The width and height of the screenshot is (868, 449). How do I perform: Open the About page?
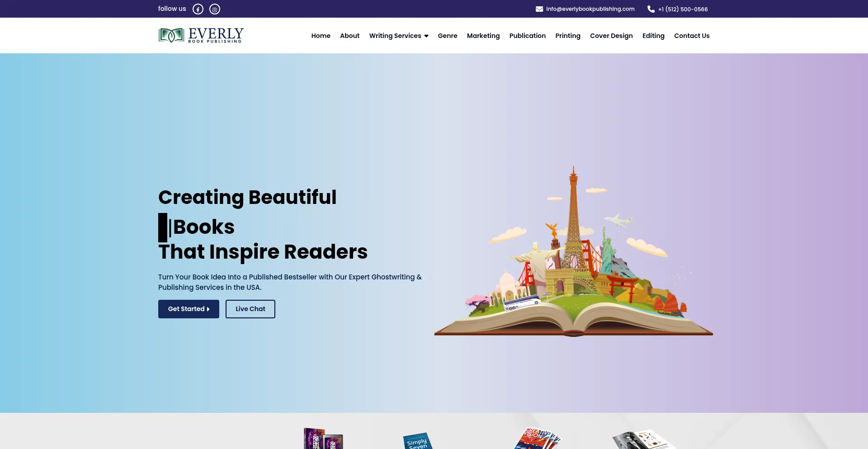click(349, 36)
